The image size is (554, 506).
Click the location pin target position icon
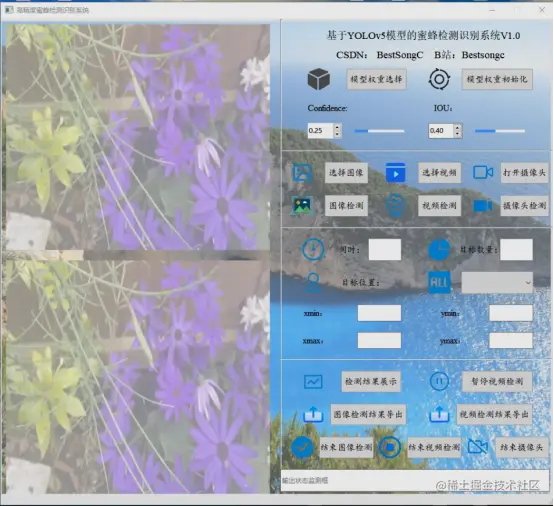(x=313, y=282)
